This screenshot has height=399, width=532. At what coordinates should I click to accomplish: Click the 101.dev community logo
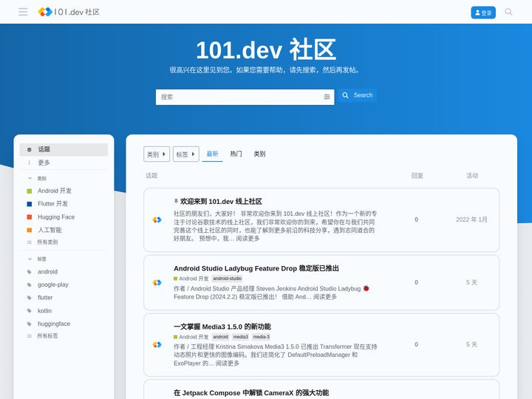(69, 12)
